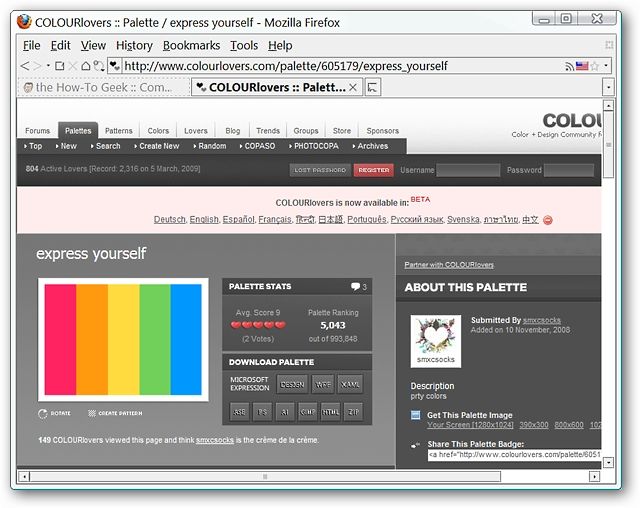The width and height of the screenshot is (640, 508).
Task: Open the History menu
Action: pos(134,45)
